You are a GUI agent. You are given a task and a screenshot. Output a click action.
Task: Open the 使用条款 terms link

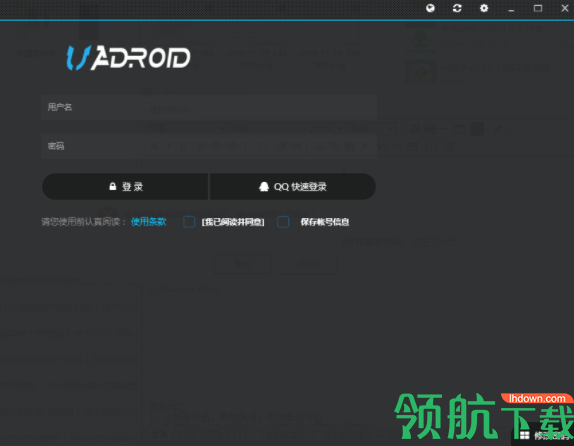(x=148, y=222)
